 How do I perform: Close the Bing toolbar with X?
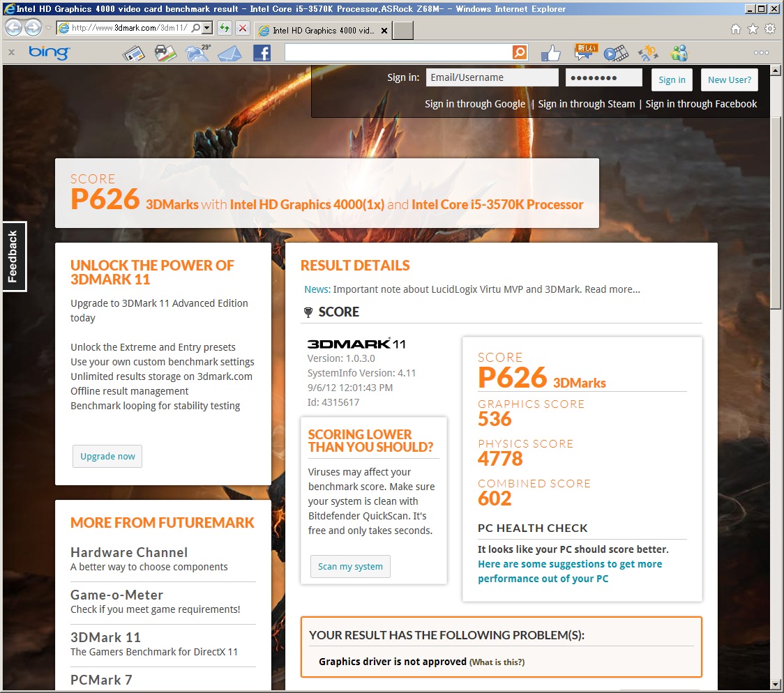(11, 52)
